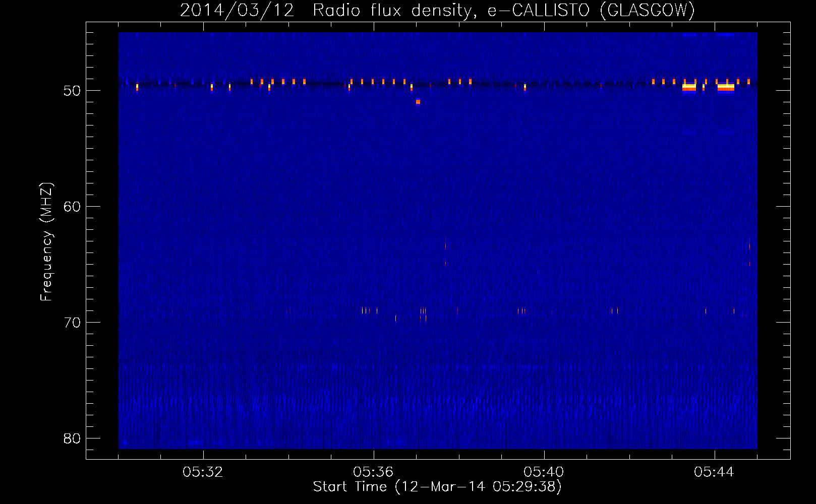The image size is (816, 504).
Task: Click the 05:32 time tick label
Action: (x=203, y=472)
